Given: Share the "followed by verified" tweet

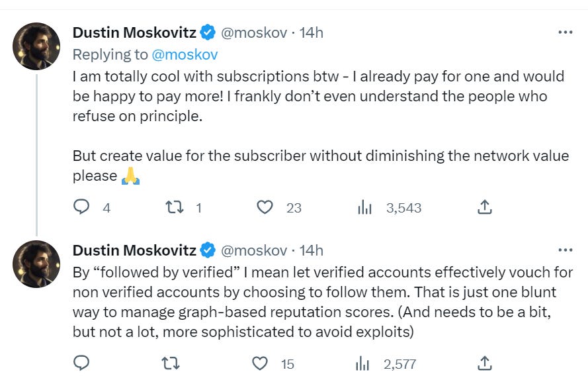Looking at the screenshot, I should (x=485, y=363).
